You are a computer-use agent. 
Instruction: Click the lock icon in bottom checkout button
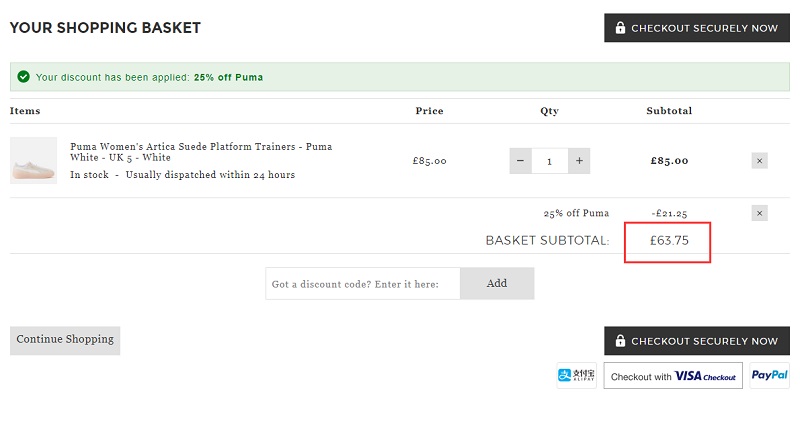tap(620, 341)
